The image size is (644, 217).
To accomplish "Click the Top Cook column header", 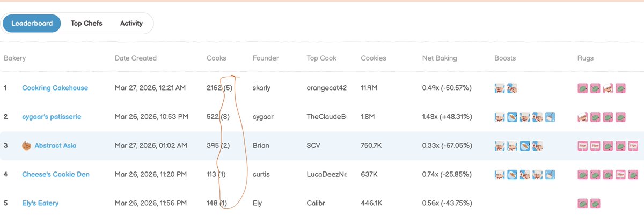I will click(x=321, y=58).
